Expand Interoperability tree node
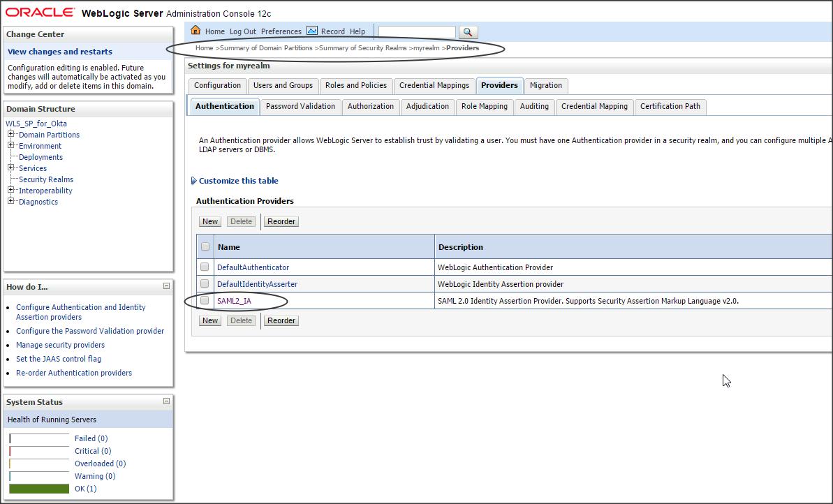833x504 pixels. [10, 190]
